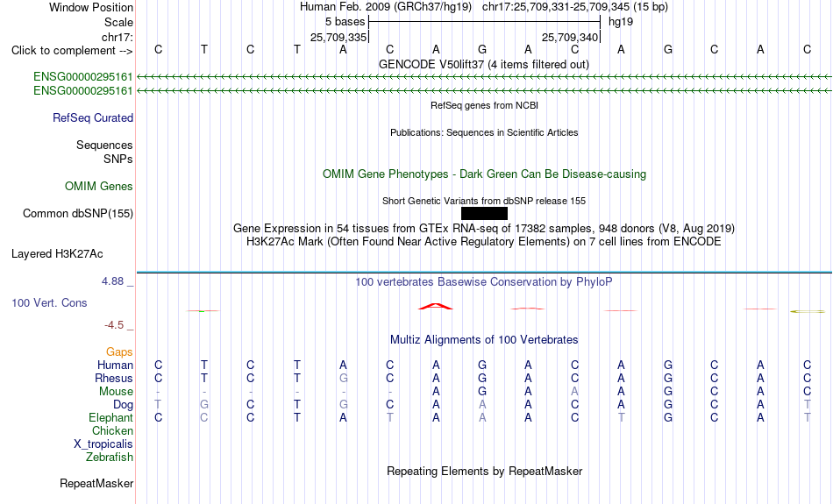
Task: Open the Layered H3K27Ac track label
Action: tap(57, 254)
